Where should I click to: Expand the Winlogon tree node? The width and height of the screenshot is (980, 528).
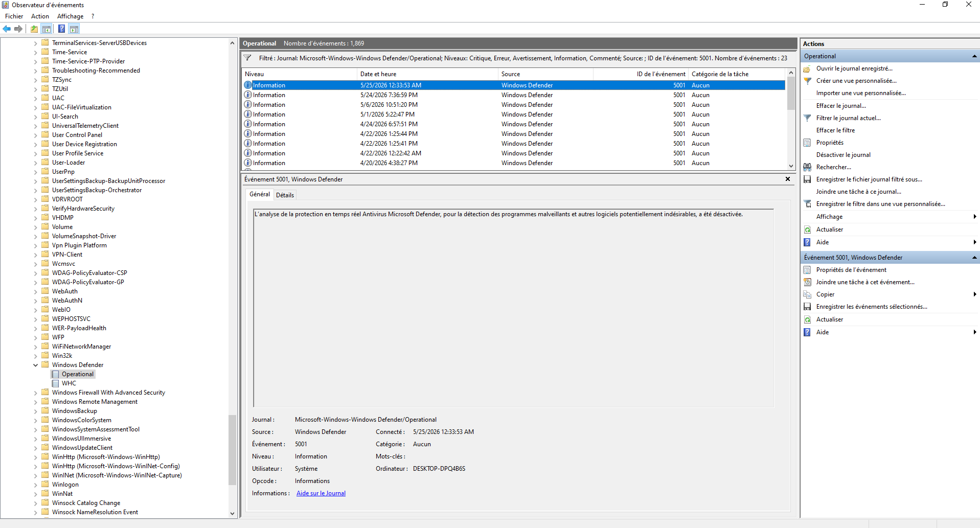35,485
